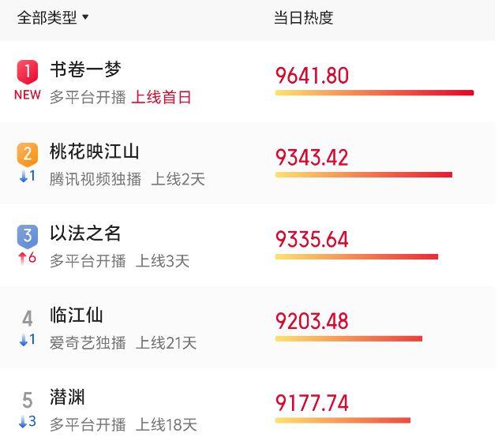Open the drama 以法之名
The width and height of the screenshot is (502, 448).
85,233
